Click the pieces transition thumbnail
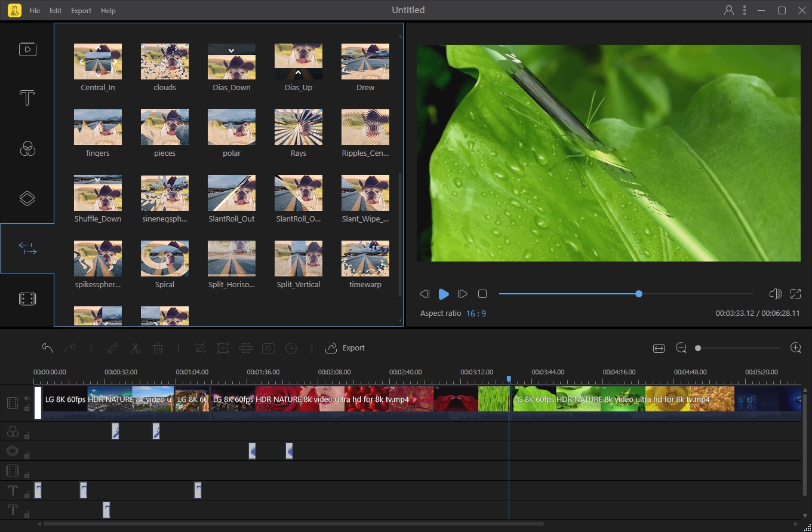 [x=165, y=127]
